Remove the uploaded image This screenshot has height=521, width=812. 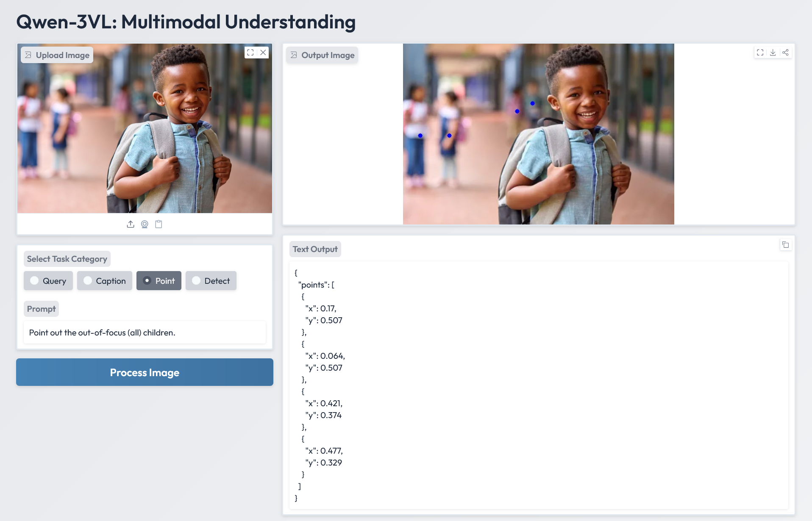[x=263, y=53]
